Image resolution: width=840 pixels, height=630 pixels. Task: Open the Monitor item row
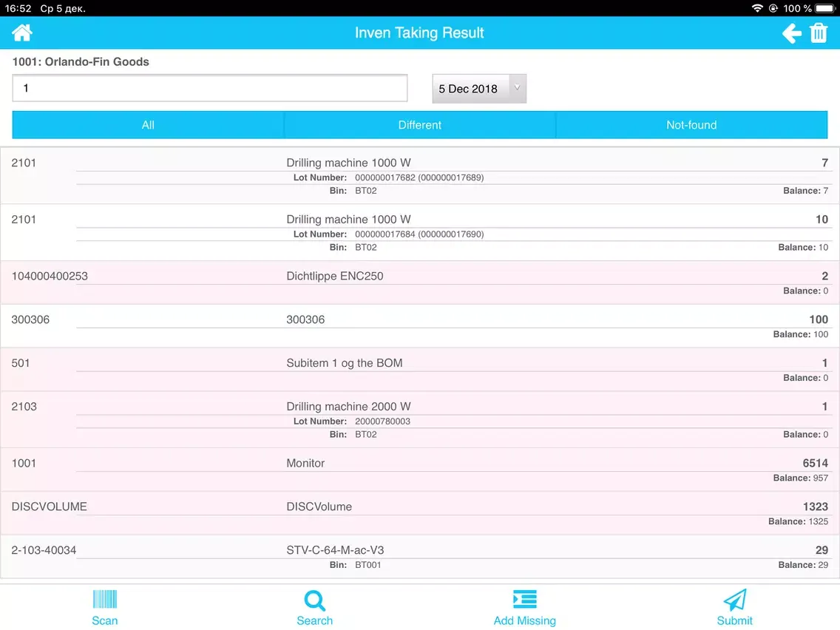[x=419, y=470]
